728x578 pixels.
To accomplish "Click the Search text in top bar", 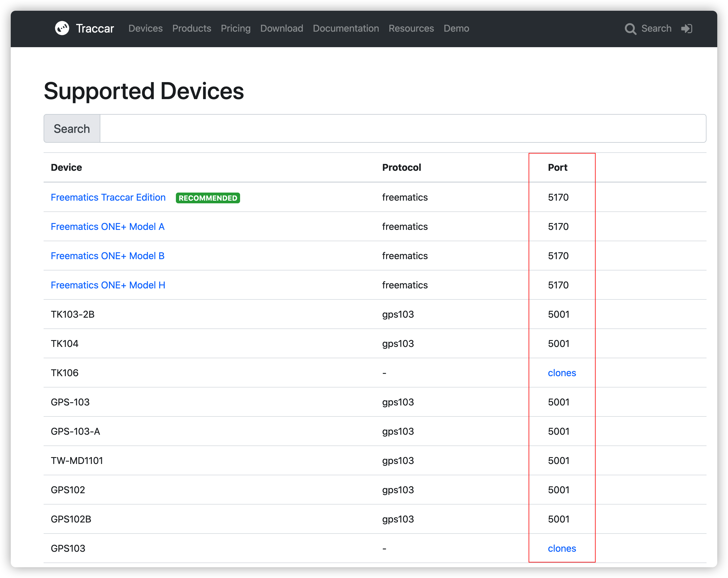I will point(656,28).
